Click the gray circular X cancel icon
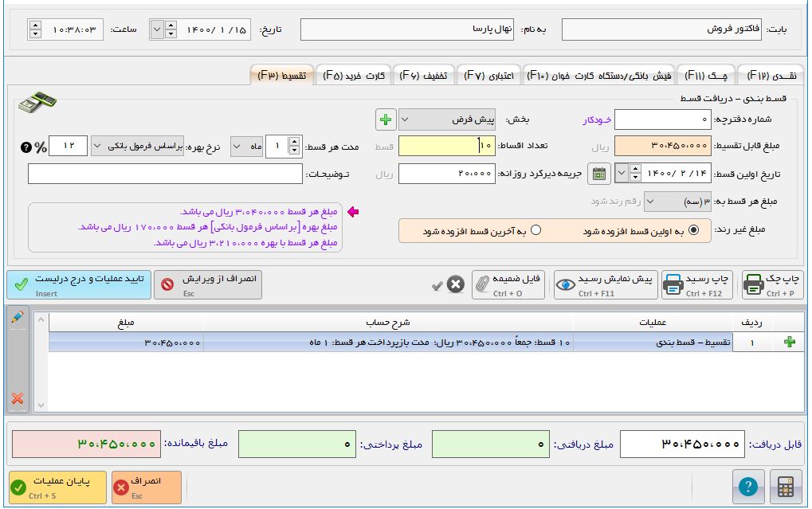 [x=455, y=284]
